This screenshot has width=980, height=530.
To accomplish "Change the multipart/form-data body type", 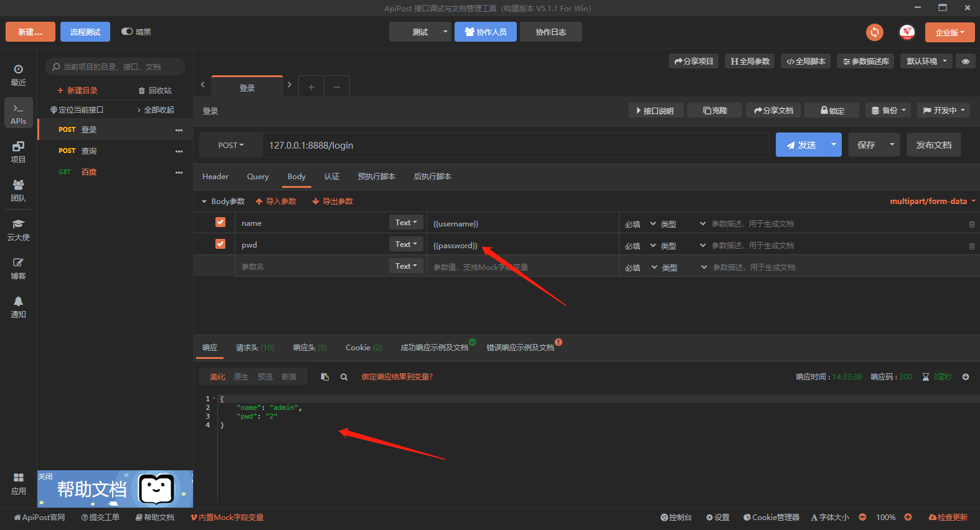I will (932, 201).
